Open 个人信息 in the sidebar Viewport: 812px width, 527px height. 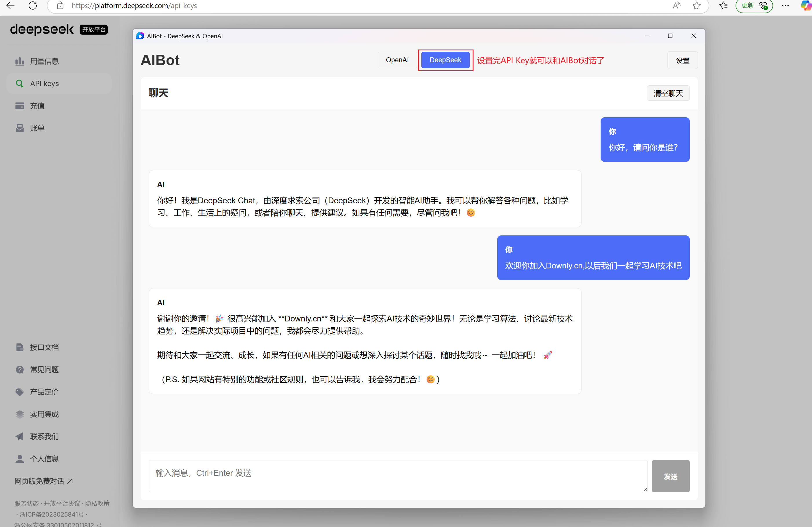[x=59, y=459]
